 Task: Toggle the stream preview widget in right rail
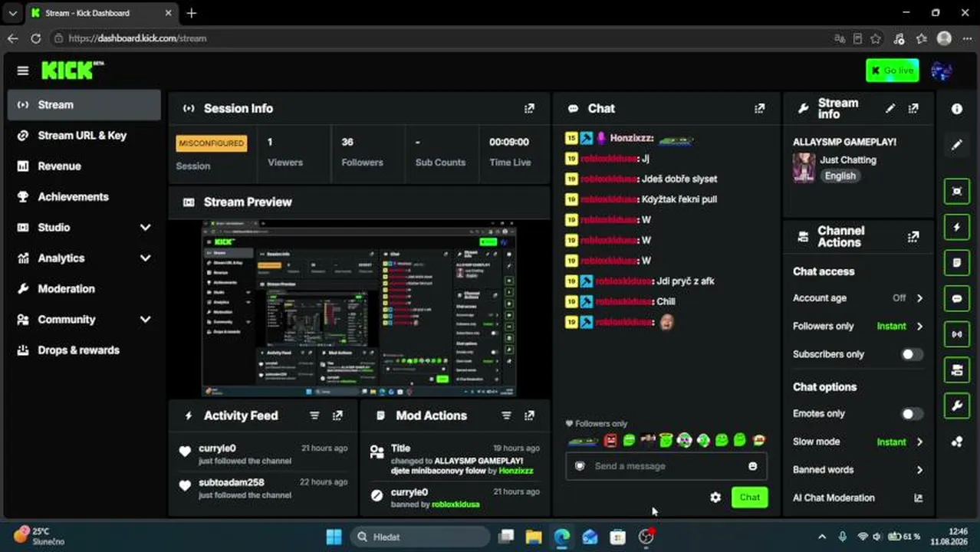(957, 191)
